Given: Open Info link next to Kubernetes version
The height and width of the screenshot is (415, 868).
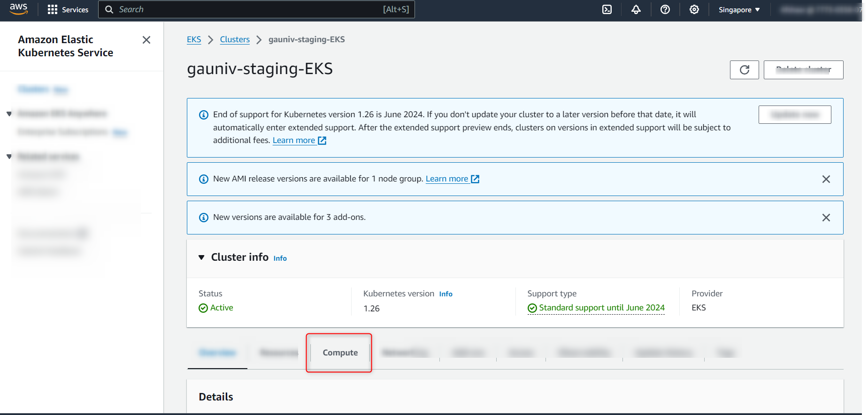Looking at the screenshot, I should click(446, 294).
